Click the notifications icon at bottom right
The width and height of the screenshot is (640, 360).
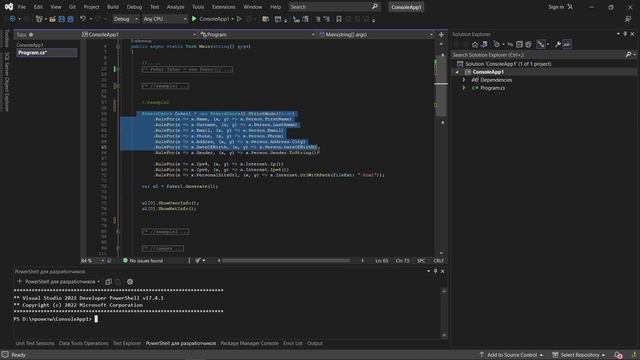click(618, 355)
